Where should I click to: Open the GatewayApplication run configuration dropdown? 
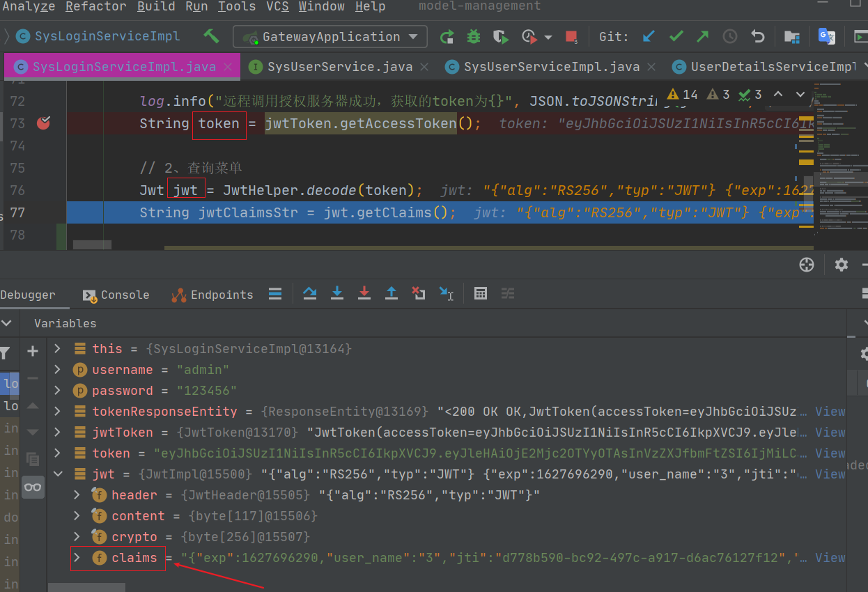pos(330,37)
